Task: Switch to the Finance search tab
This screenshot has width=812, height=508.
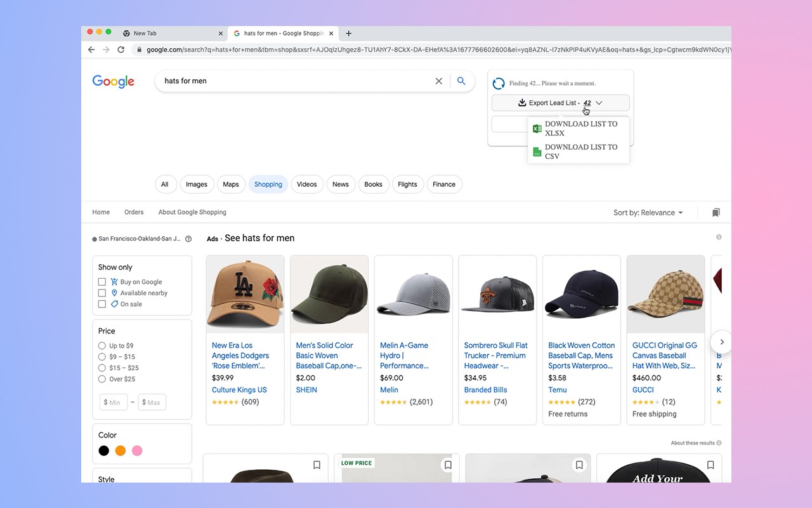Action: pyautogui.click(x=444, y=185)
